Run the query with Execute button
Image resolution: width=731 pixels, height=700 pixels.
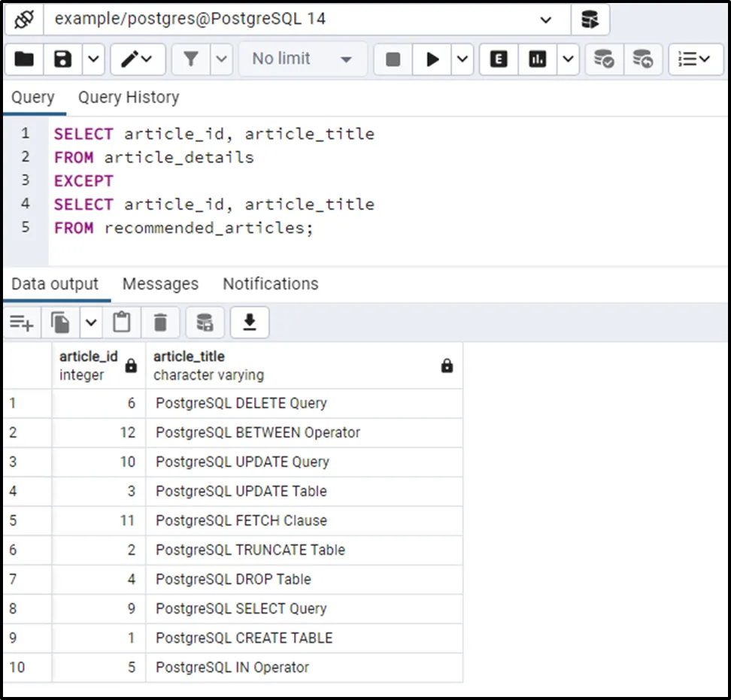432,59
